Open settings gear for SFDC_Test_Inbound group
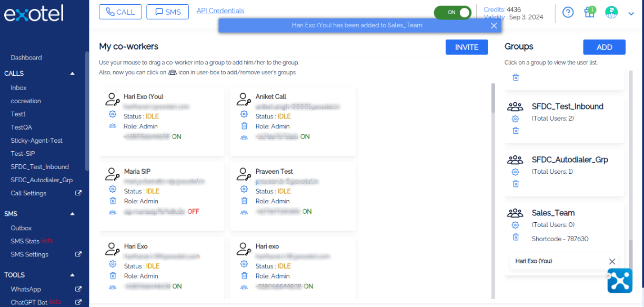The image size is (644, 307). [x=516, y=118]
